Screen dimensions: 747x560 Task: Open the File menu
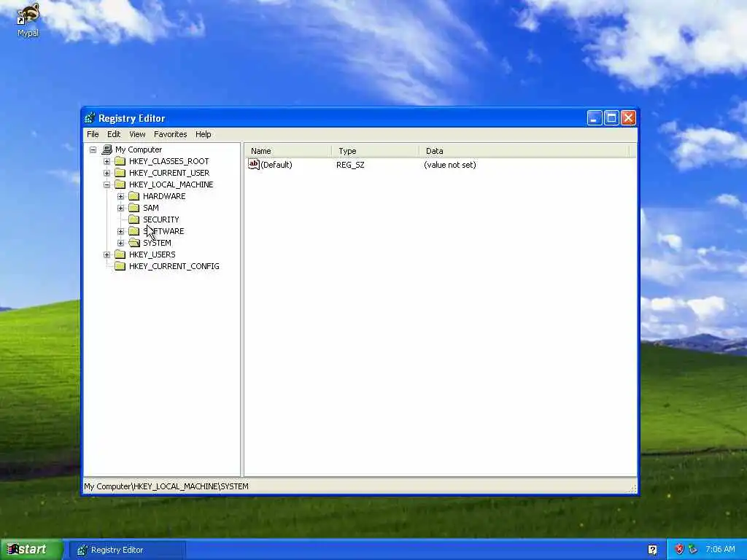(x=93, y=134)
